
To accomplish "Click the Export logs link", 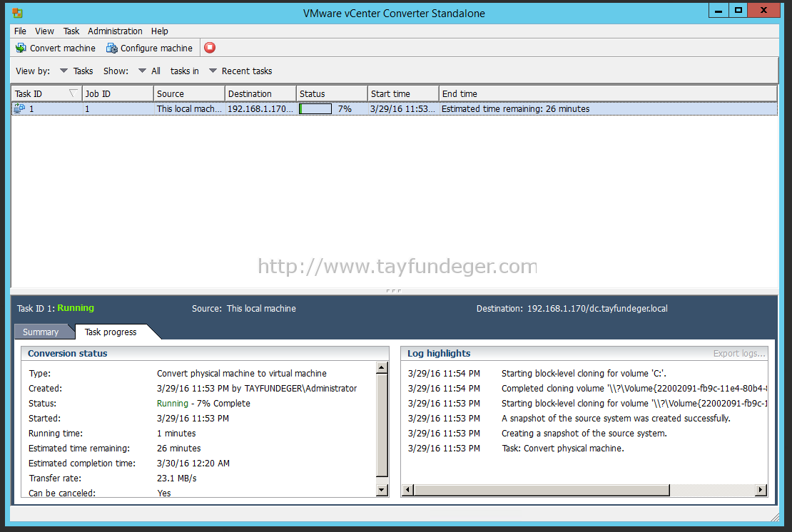I will click(x=739, y=353).
